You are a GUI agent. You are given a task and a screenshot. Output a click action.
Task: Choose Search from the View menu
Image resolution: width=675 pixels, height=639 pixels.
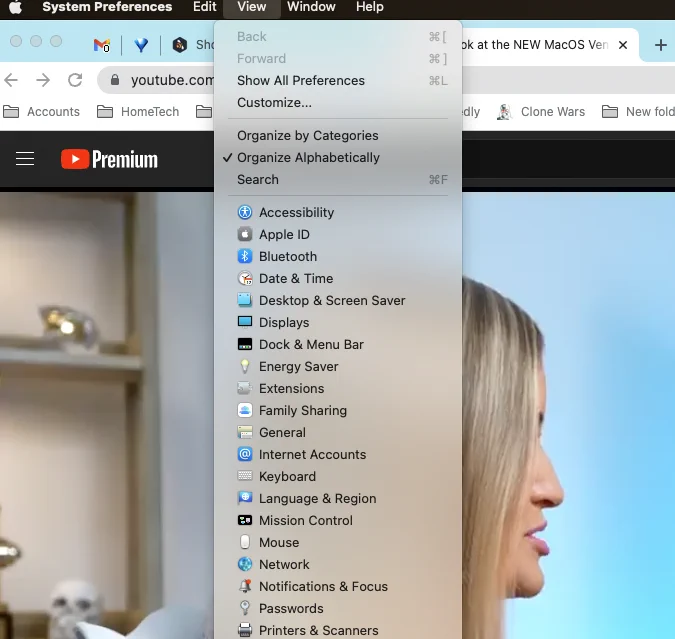[338, 179]
